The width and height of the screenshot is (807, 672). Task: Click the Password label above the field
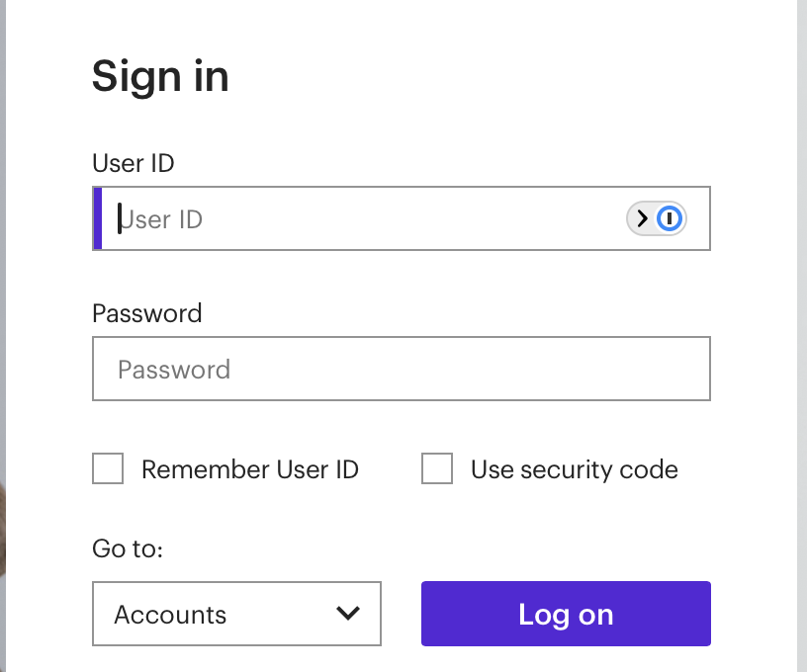pyautogui.click(x=147, y=313)
